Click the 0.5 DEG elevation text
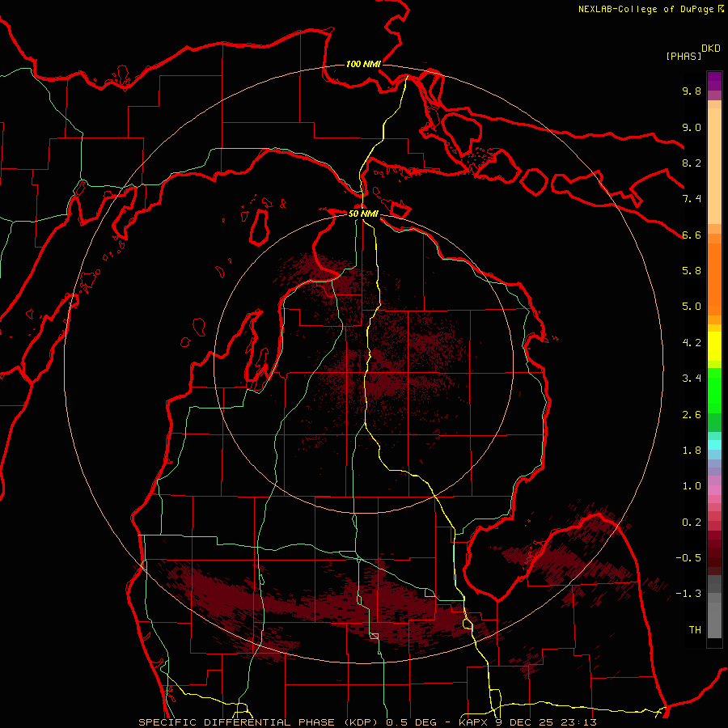Screen dimensions: 728x728 pyautogui.click(x=412, y=722)
